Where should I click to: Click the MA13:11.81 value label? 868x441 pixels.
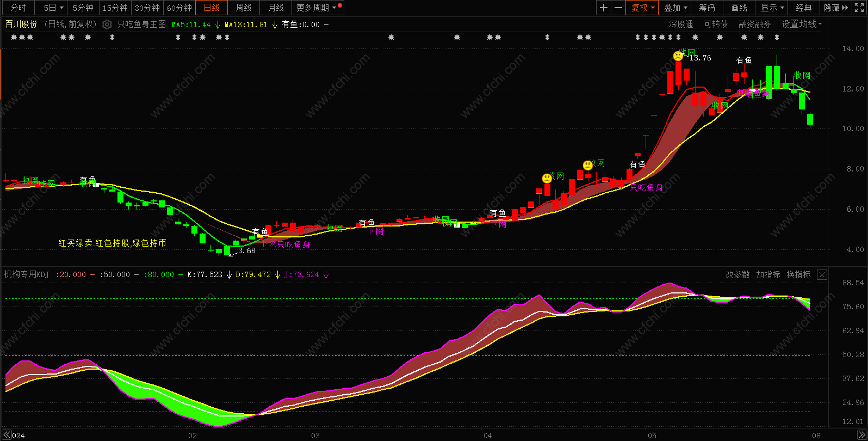[246, 24]
